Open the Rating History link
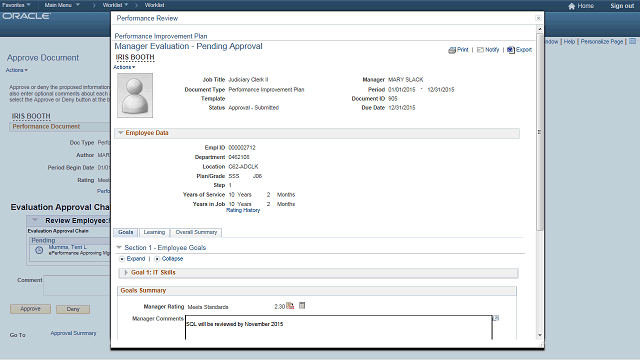This screenshot has width=640, height=360. pyautogui.click(x=243, y=210)
